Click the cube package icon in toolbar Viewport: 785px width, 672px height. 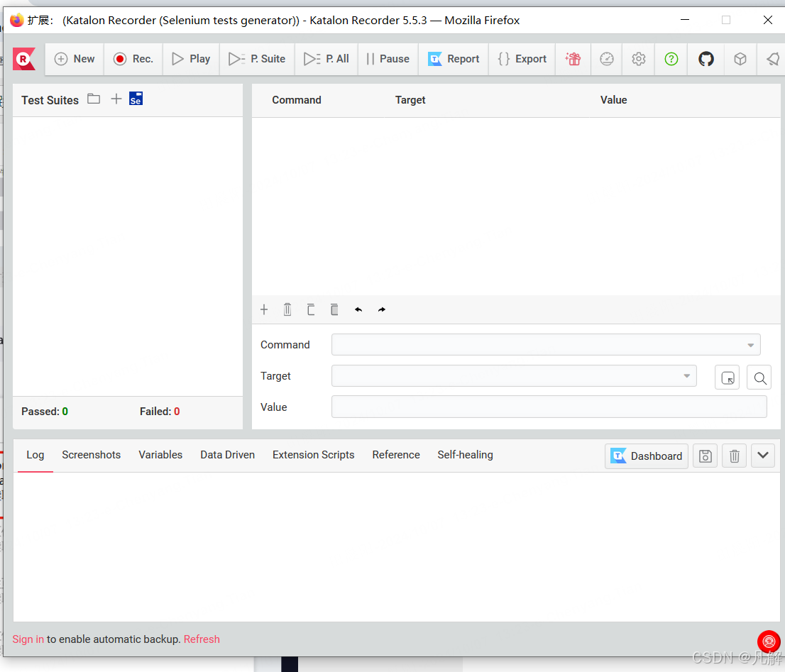[x=740, y=59]
